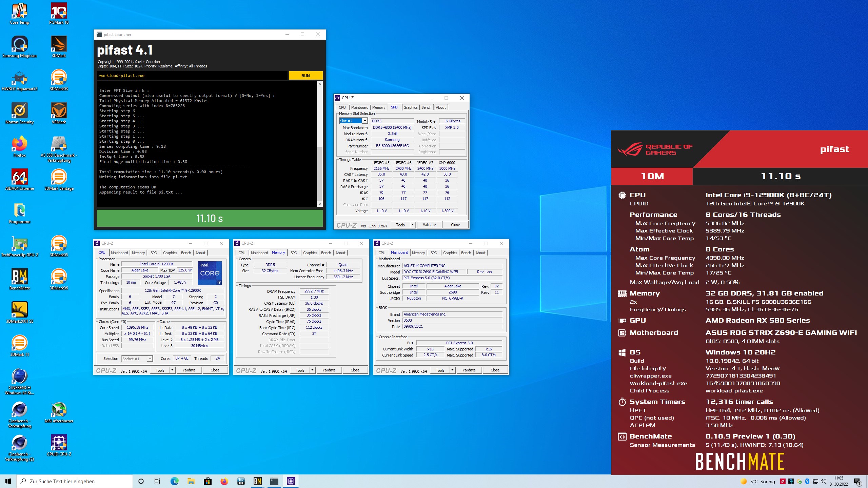
Task: Open AS SSD Benchmark shortcut
Action: pyautogui.click(x=59, y=149)
